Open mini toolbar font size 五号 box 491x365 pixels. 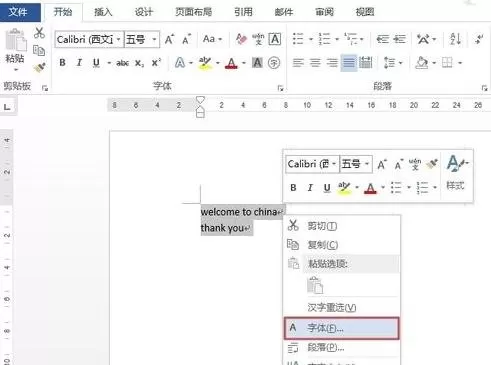click(356, 164)
